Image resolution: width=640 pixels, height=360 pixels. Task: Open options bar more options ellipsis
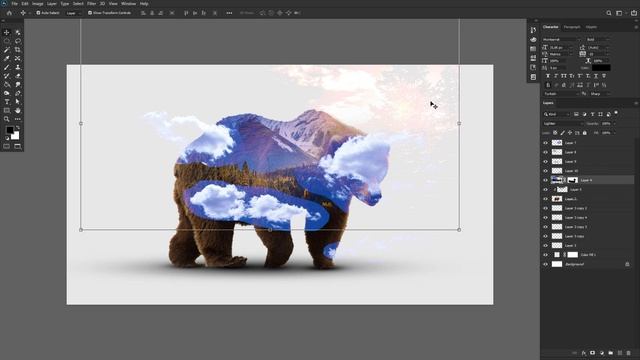tap(229, 13)
